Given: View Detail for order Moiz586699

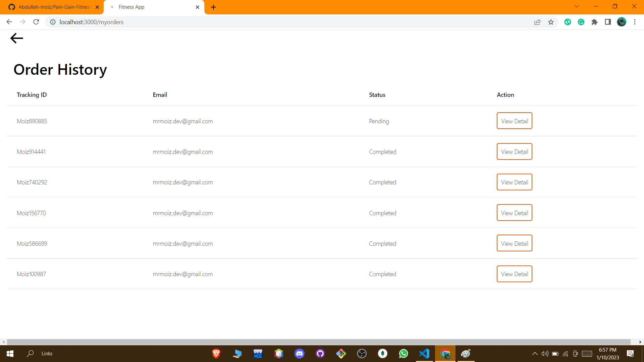Looking at the screenshot, I should 514,243.
